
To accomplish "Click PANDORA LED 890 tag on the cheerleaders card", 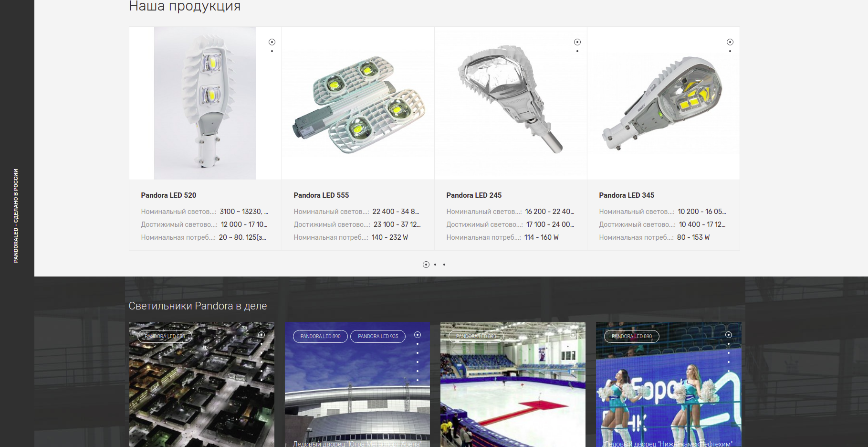I will coord(632,336).
